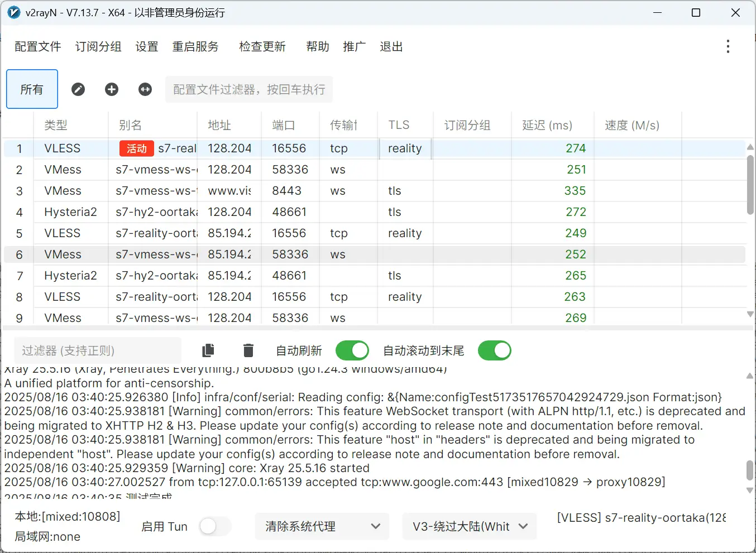Click the log line containing www.google.com:443
This screenshot has width=756, height=553.
pyautogui.click(x=335, y=482)
